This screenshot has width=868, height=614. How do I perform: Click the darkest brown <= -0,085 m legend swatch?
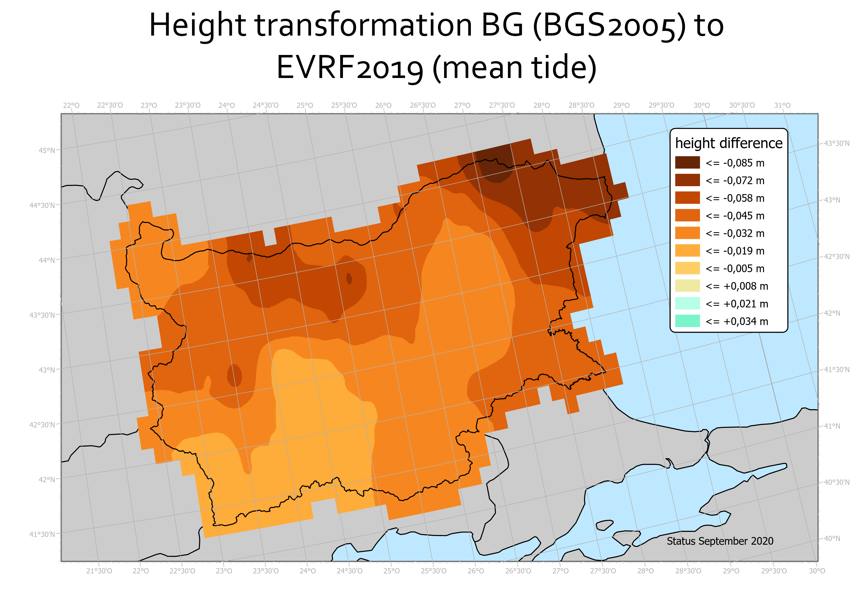coord(687,163)
